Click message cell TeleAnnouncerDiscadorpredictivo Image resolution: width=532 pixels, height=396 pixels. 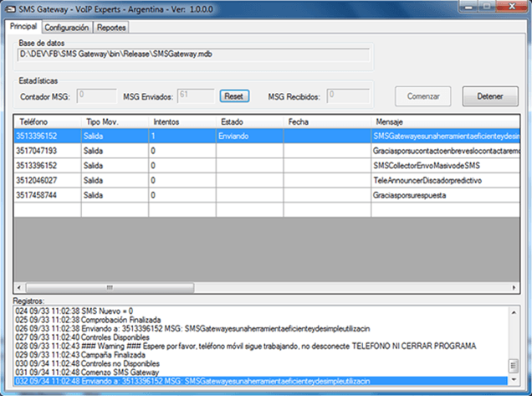click(445, 180)
